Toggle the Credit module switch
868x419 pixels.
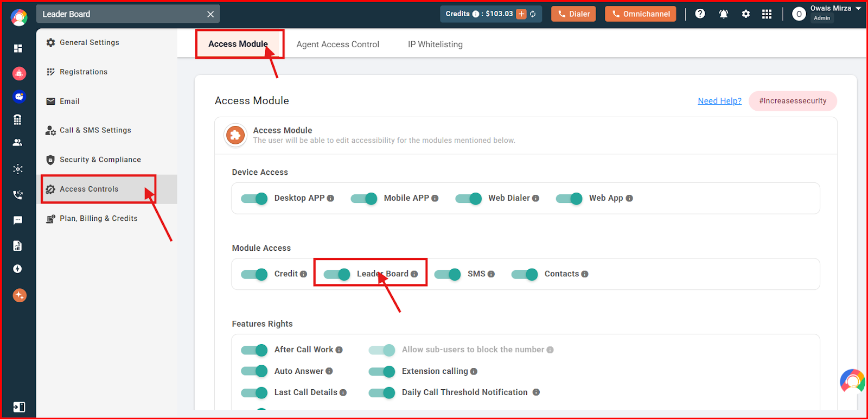(x=254, y=274)
